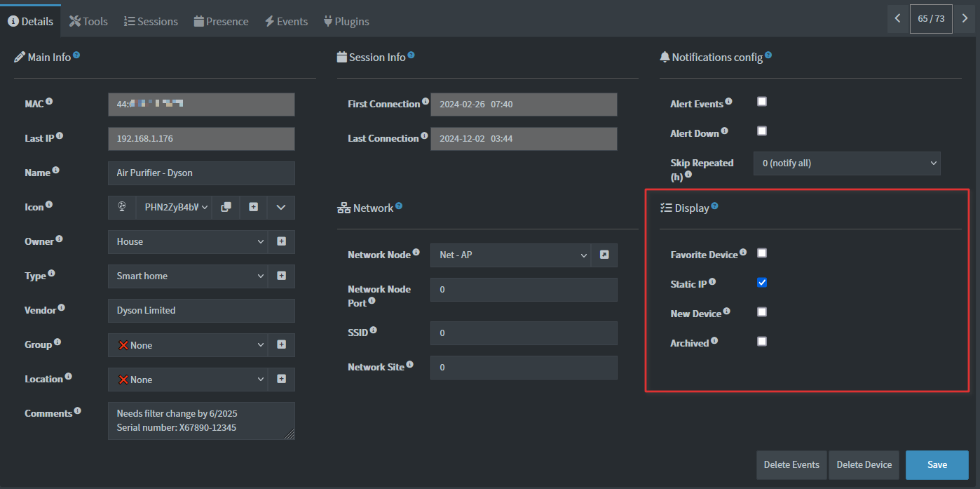Click the Save button
This screenshot has width=980, height=489.
(x=937, y=464)
